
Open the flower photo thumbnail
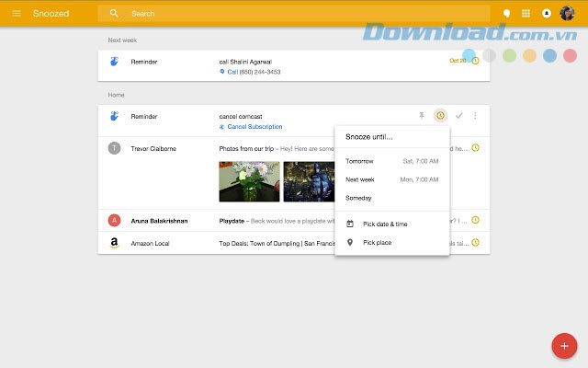[249, 181]
